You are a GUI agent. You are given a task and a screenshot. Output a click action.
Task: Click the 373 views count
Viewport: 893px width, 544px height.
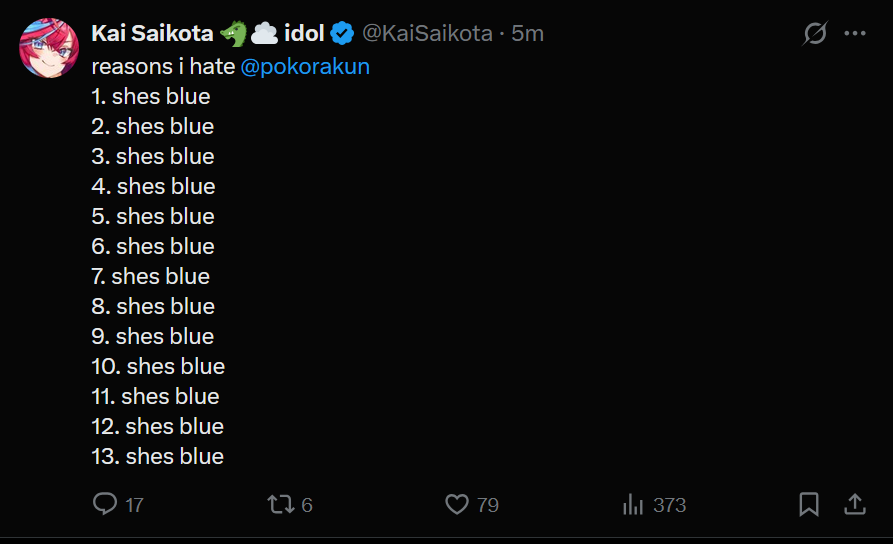coord(669,505)
